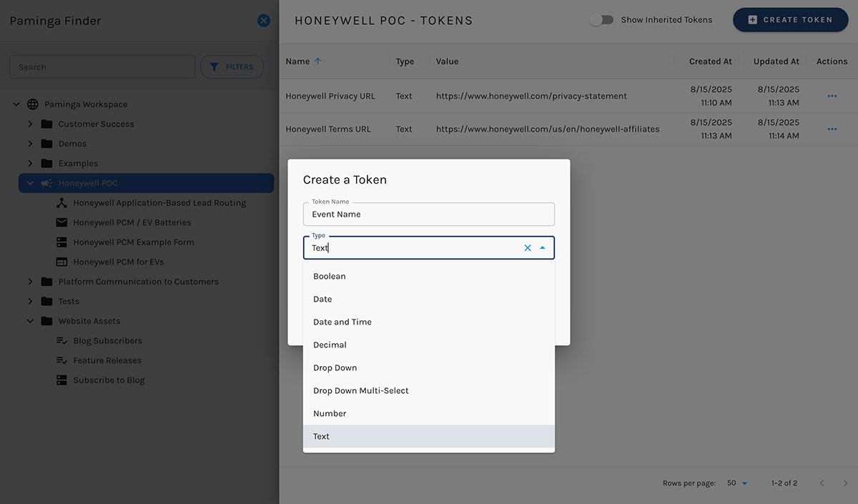Click the PCM for EVs page icon

tap(61, 262)
